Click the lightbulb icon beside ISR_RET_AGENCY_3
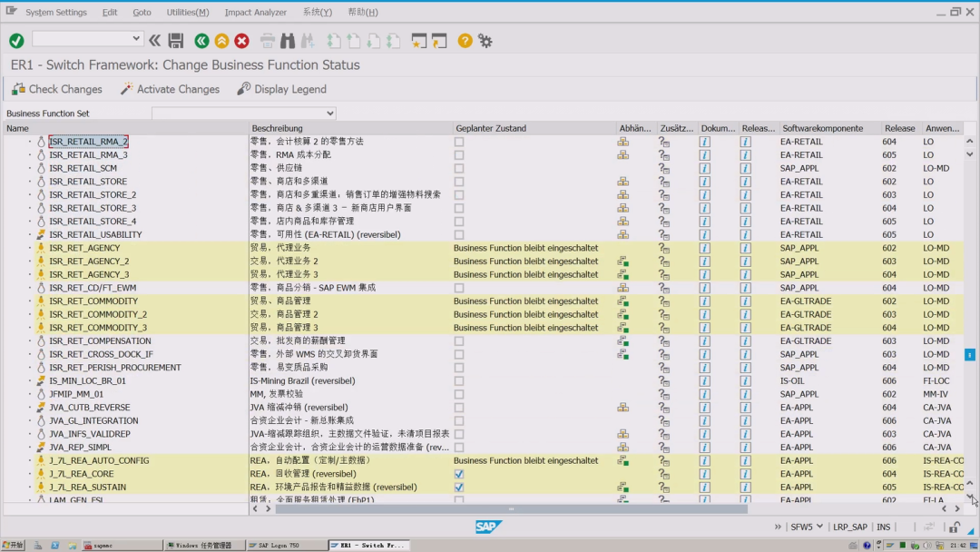The image size is (980, 552). (x=41, y=274)
